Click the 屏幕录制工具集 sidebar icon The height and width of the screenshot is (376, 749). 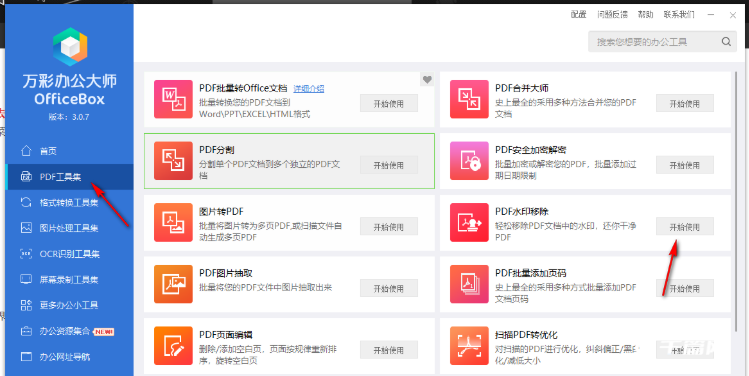26,279
